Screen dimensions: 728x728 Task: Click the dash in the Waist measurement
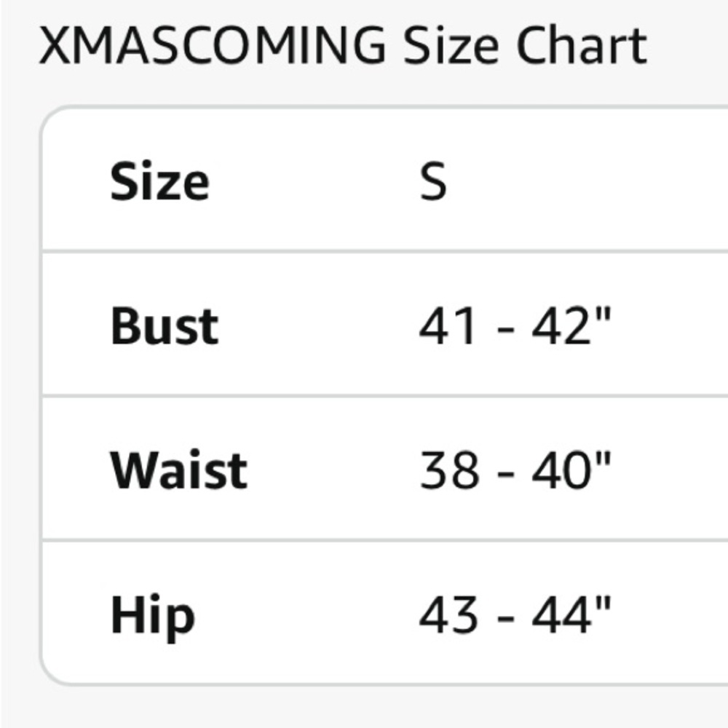[x=505, y=473]
